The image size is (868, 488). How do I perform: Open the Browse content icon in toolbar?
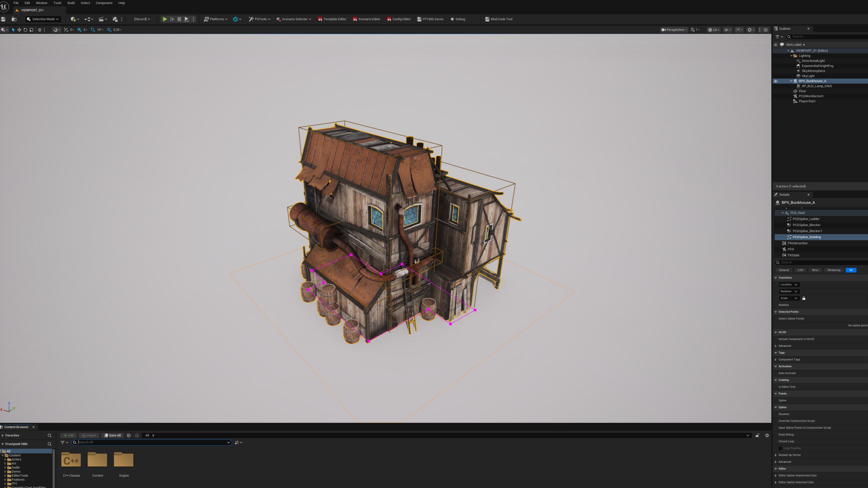(14, 19)
